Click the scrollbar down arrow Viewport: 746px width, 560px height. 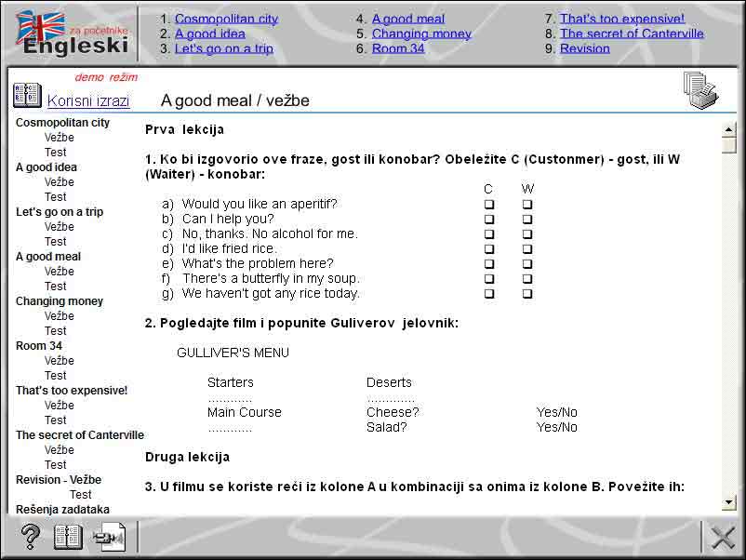coord(727,502)
